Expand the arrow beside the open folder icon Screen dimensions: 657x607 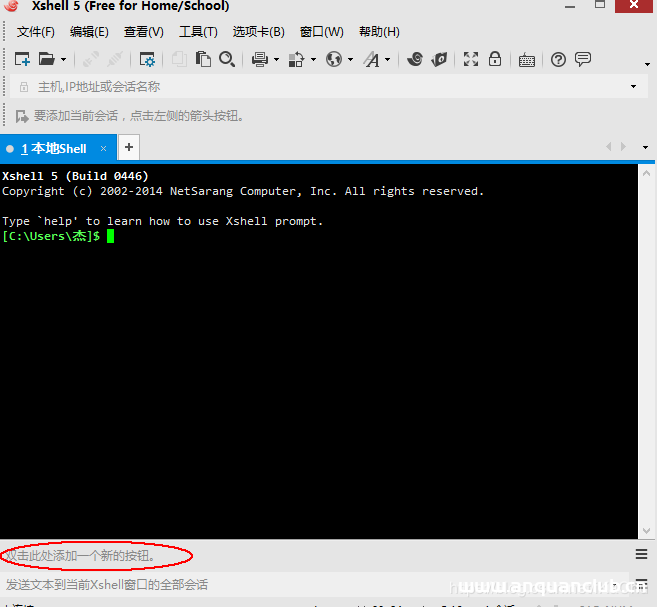(63, 59)
